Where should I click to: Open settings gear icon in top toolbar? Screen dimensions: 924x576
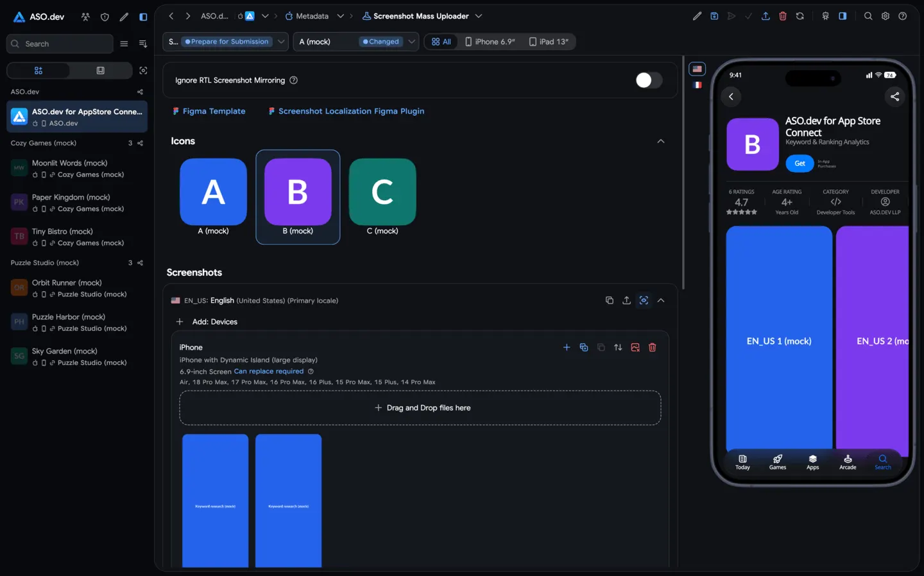pyautogui.click(x=886, y=16)
